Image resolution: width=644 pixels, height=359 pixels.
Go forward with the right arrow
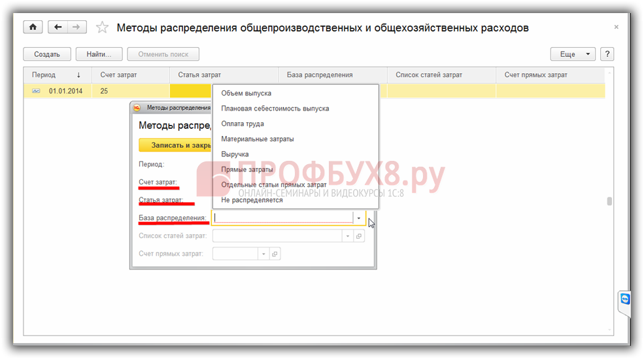click(x=76, y=27)
